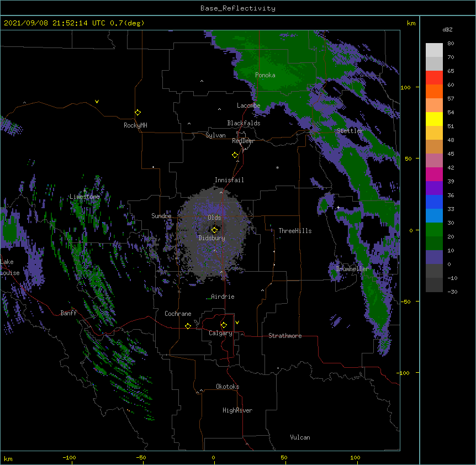Click the yellow diamond marker near RockyMH

point(138,113)
